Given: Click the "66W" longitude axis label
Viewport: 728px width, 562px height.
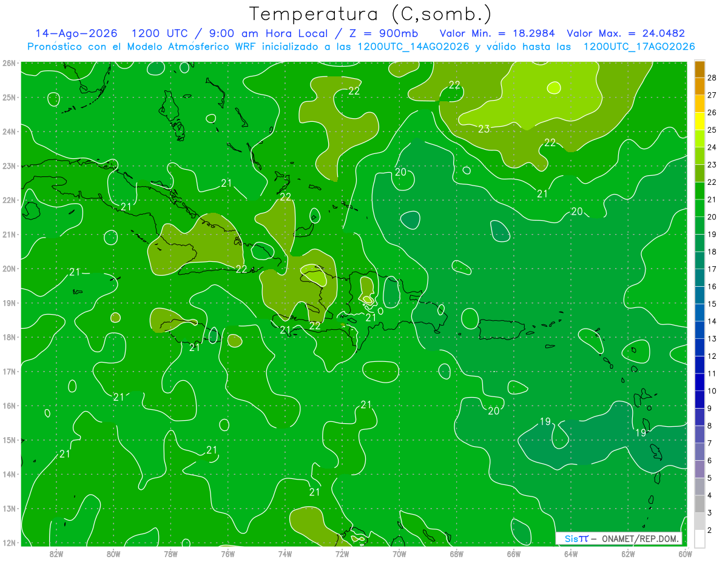Looking at the screenshot, I should coord(514,554).
